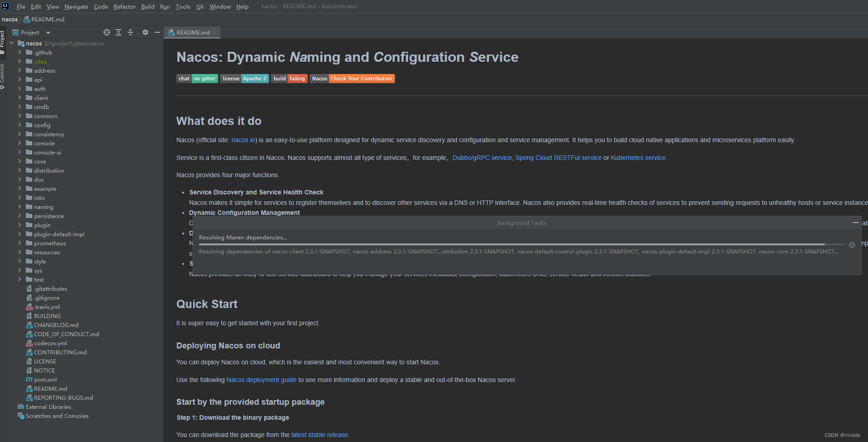Click the build failing badge
The image size is (868, 442).
[x=289, y=79]
